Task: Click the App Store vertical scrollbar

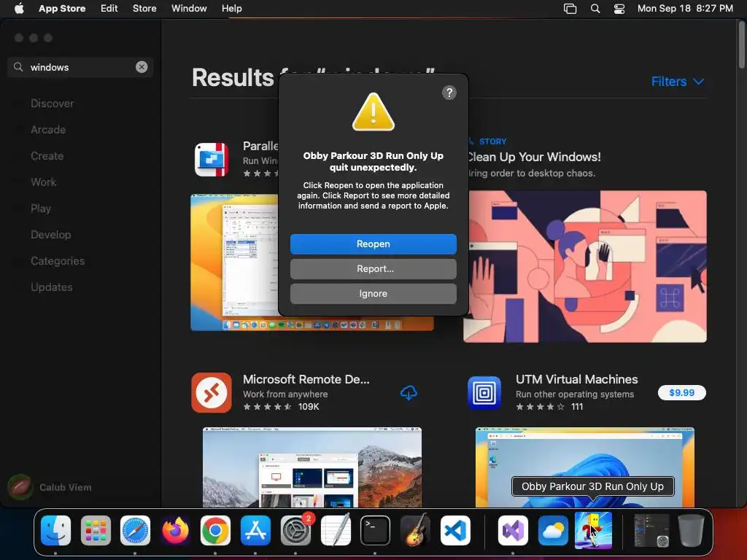Action: click(x=742, y=45)
